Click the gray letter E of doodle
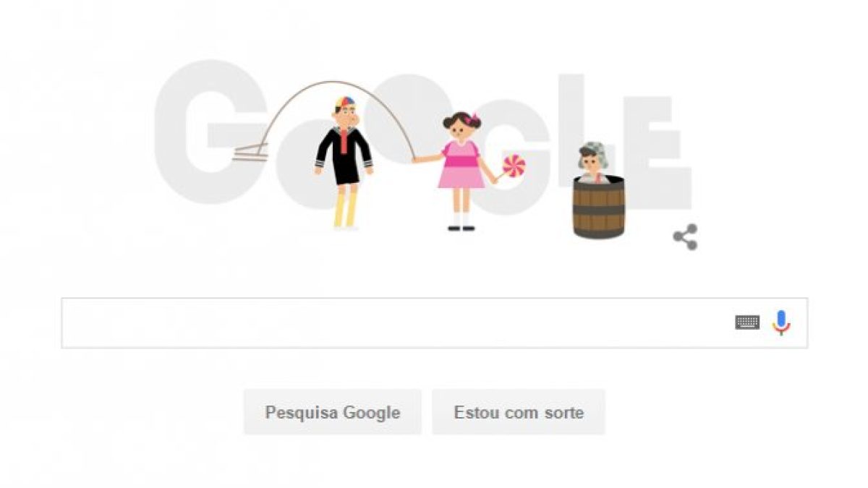Viewport: 868px width, 488px height. (658, 152)
